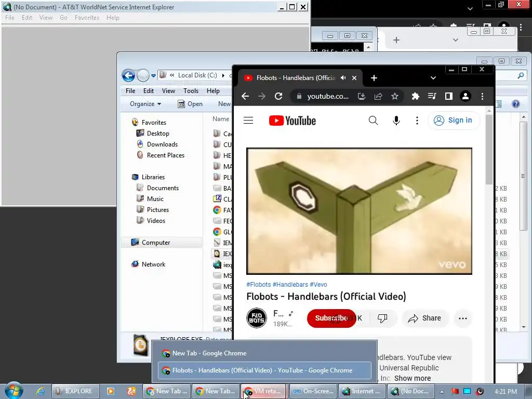Open the File menu in Explorer
This screenshot has height=399, width=532.
130,91
